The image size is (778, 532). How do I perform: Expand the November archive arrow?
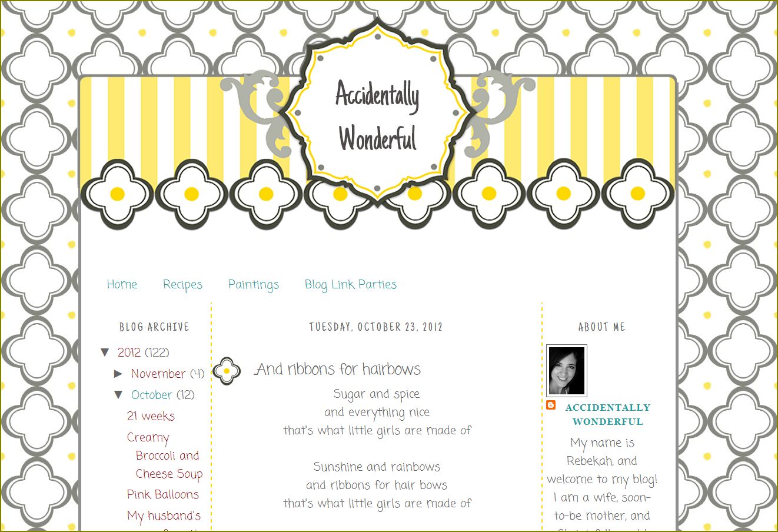(118, 374)
